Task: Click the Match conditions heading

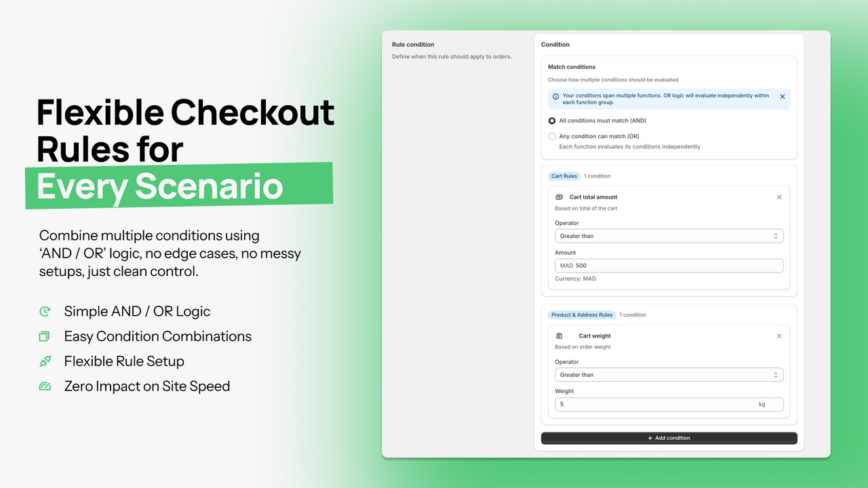Action: pos(572,67)
